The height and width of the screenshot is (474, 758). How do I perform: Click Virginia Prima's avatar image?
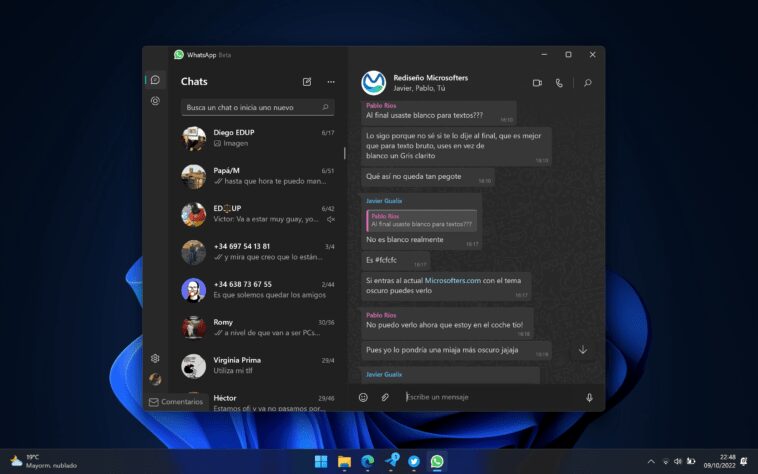pos(193,366)
